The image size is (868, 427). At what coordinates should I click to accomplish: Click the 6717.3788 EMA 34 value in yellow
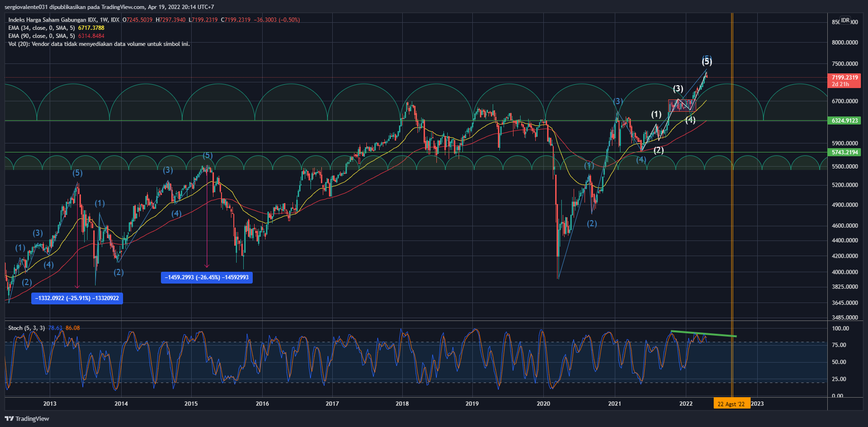[91, 28]
